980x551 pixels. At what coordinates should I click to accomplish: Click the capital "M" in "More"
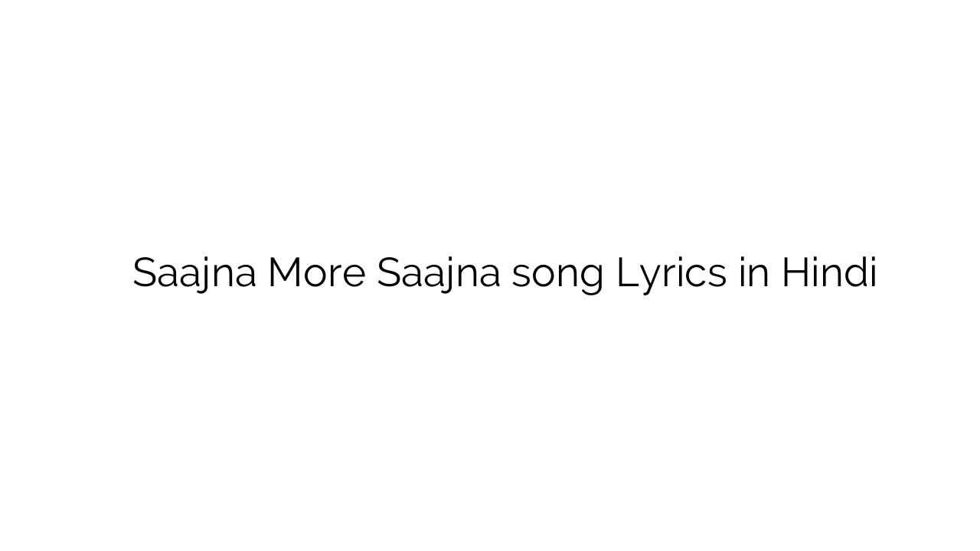(x=285, y=273)
